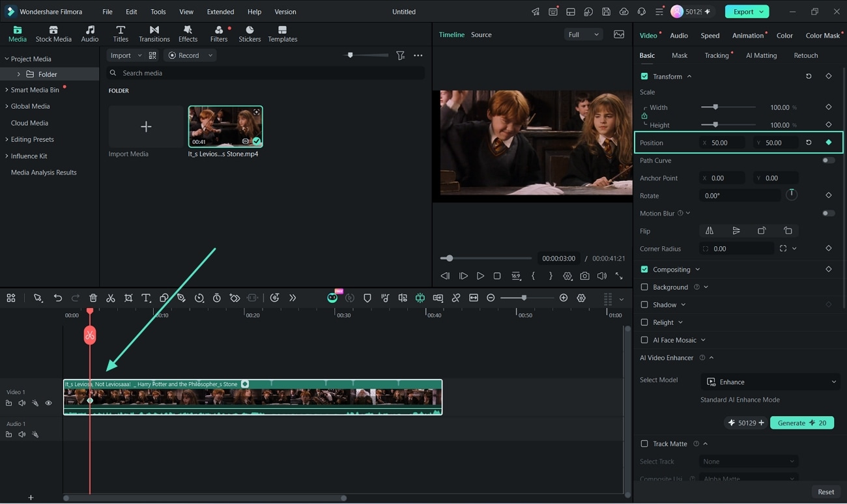This screenshot has height=504, width=847.
Task: Click the Generate button
Action: (802, 423)
